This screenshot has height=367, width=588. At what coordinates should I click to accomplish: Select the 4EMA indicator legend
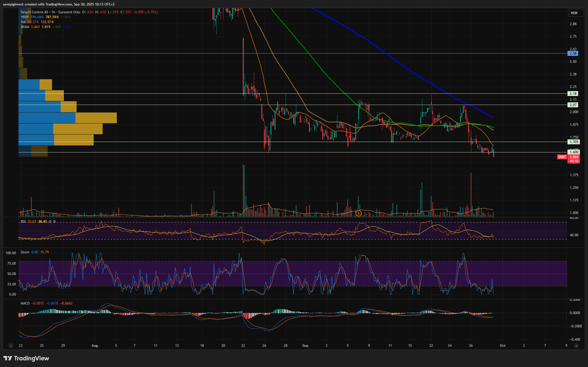[25, 27]
